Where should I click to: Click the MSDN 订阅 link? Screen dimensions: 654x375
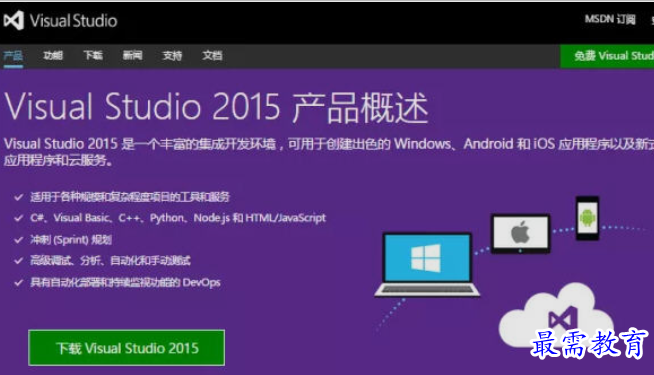coord(610,19)
